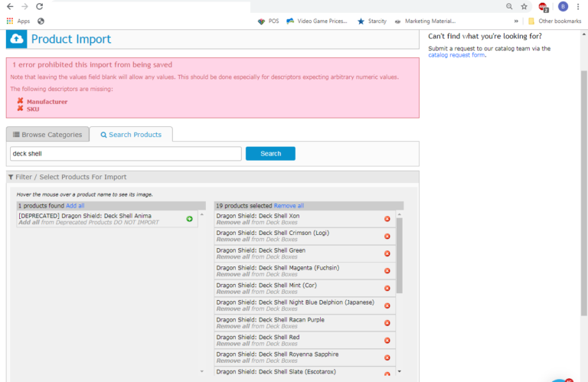588x382 pixels.
Task: Bookmark this page with star icon
Action: [524, 6]
